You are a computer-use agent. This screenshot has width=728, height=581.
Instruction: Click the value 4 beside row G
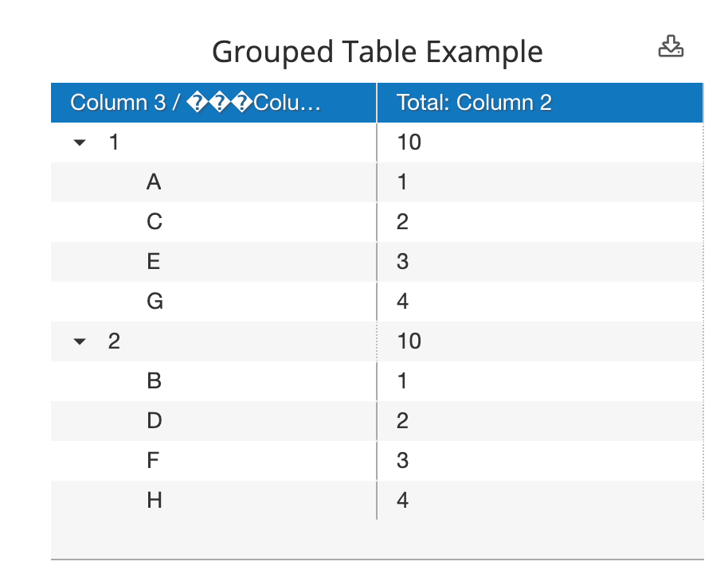coord(401,301)
